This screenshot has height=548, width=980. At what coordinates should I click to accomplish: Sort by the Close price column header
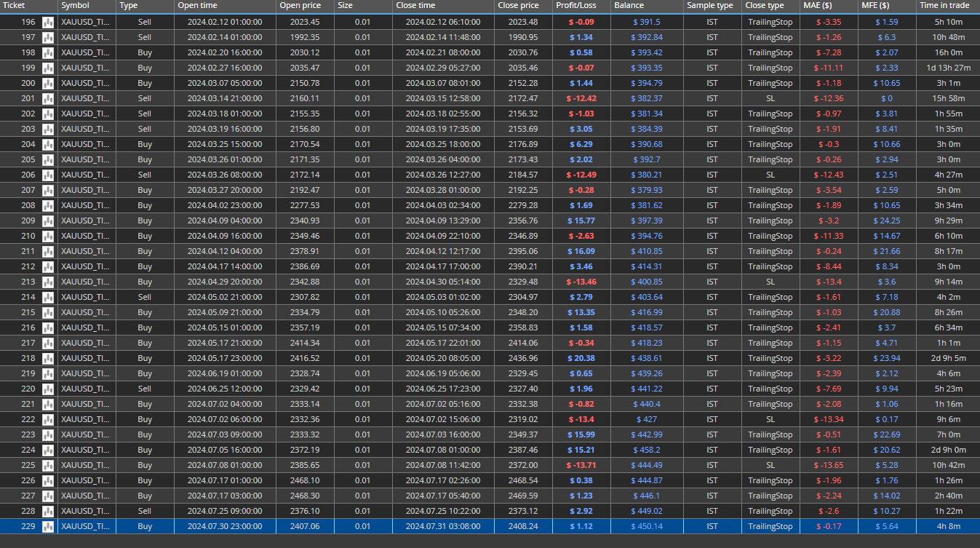point(524,6)
